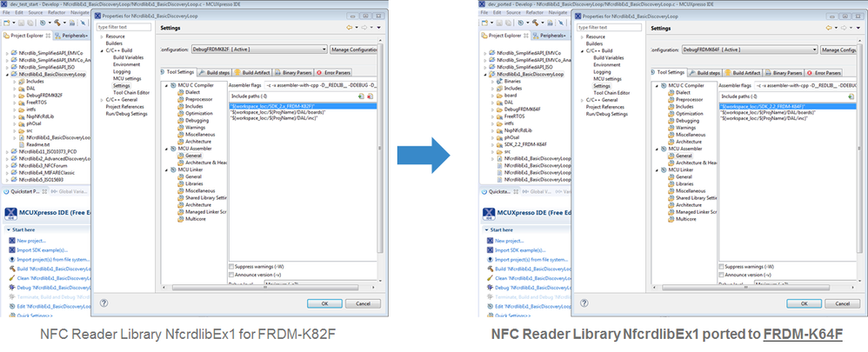The image size is (868, 352).
Task: Open DebugFRDMK82F configuration dropdown in left dialog
Action: 259,50
